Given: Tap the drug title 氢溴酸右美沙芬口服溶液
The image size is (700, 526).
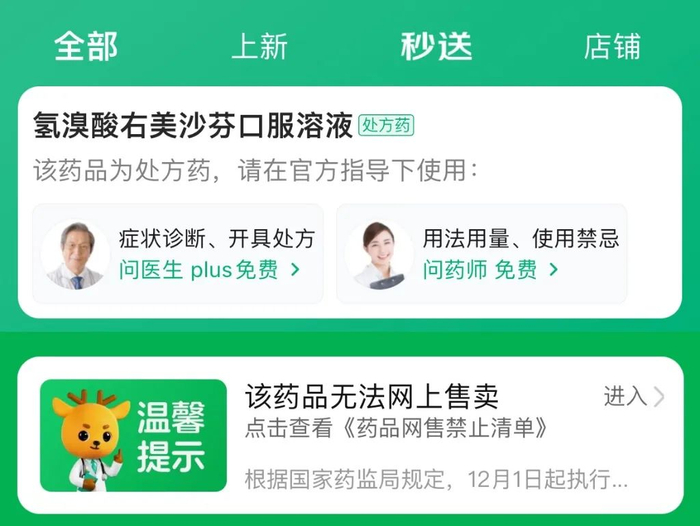Looking at the screenshot, I should 193,125.
